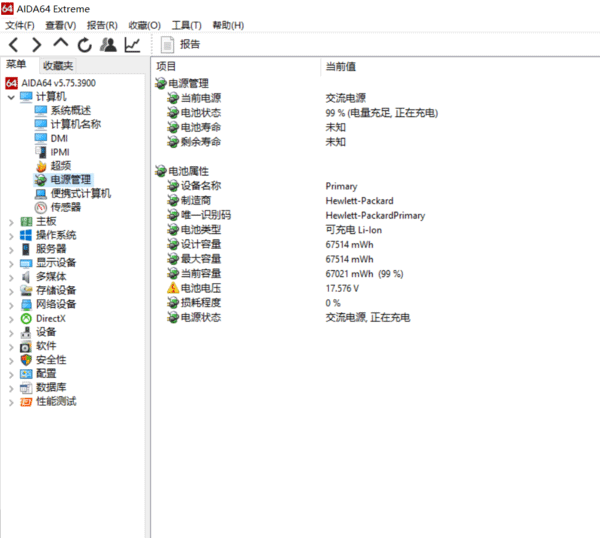Expand the 显示设备 tree node
Image resolution: width=600 pixels, height=538 pixels.
11,264
